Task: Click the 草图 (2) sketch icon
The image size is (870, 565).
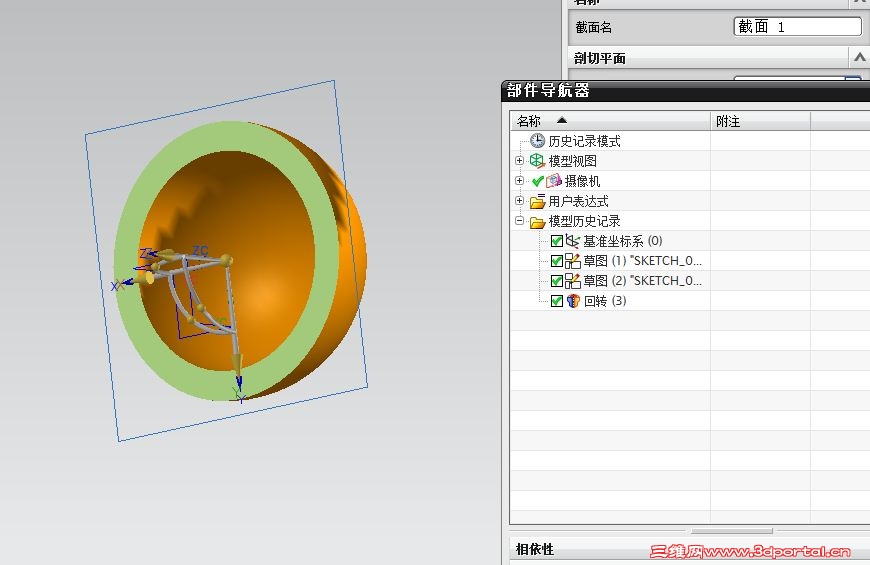Action: (x=573, y=281)
